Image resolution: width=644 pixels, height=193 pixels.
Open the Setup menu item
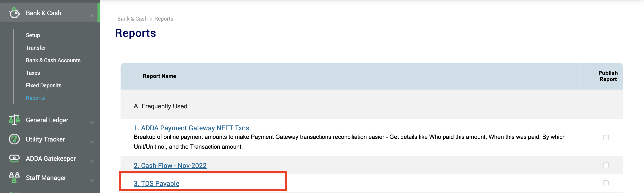point(33,35)
